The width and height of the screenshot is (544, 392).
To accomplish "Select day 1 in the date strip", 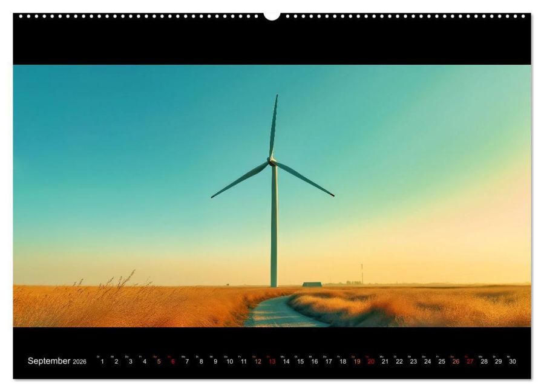I will point(102,362).
